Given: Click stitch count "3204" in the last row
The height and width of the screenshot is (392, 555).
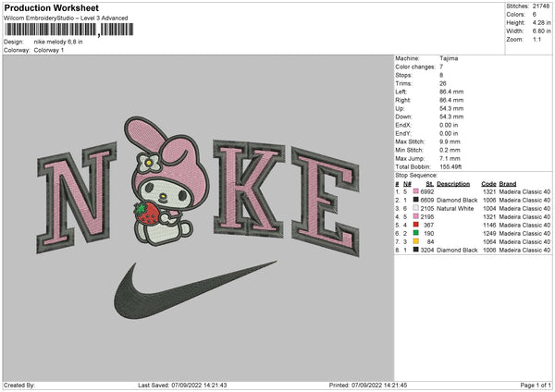Looking at the screenshot, I should point(427,251).
